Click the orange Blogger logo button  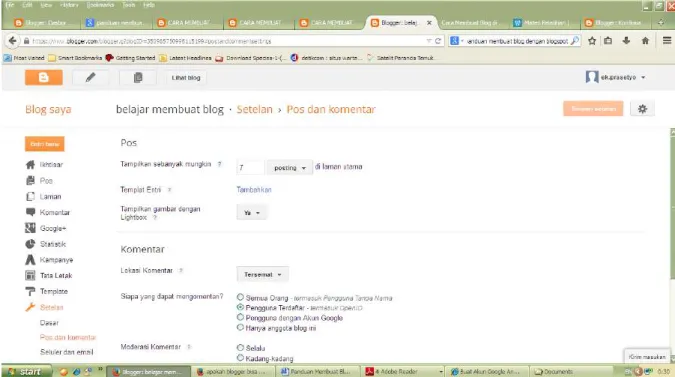coord(43,77)
